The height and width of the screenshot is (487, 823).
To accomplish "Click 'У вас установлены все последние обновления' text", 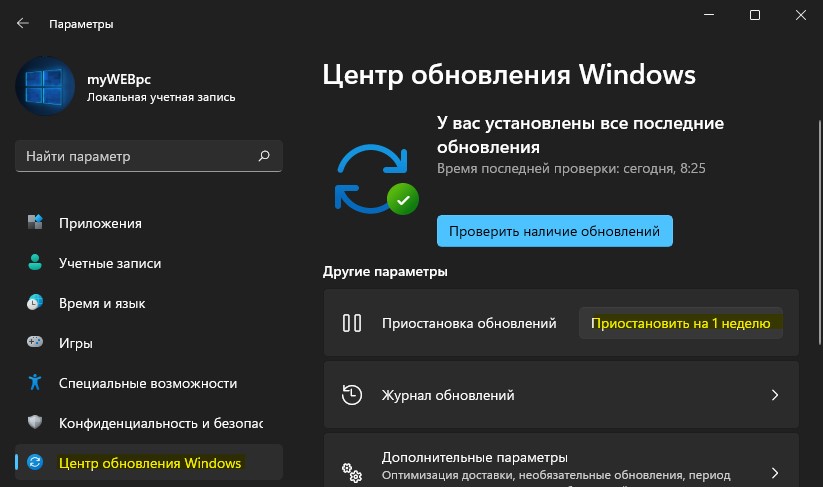I will pos(581,135).
